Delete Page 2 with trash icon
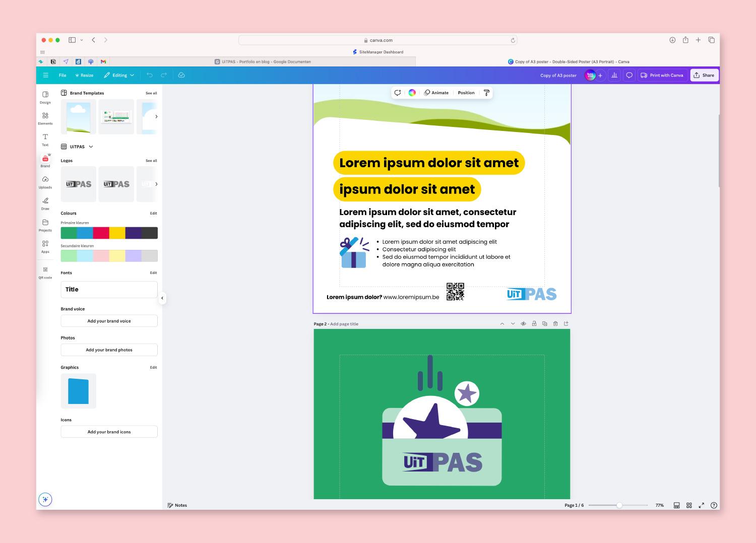Viewport: 756px width, 543px height. (555, 324)
